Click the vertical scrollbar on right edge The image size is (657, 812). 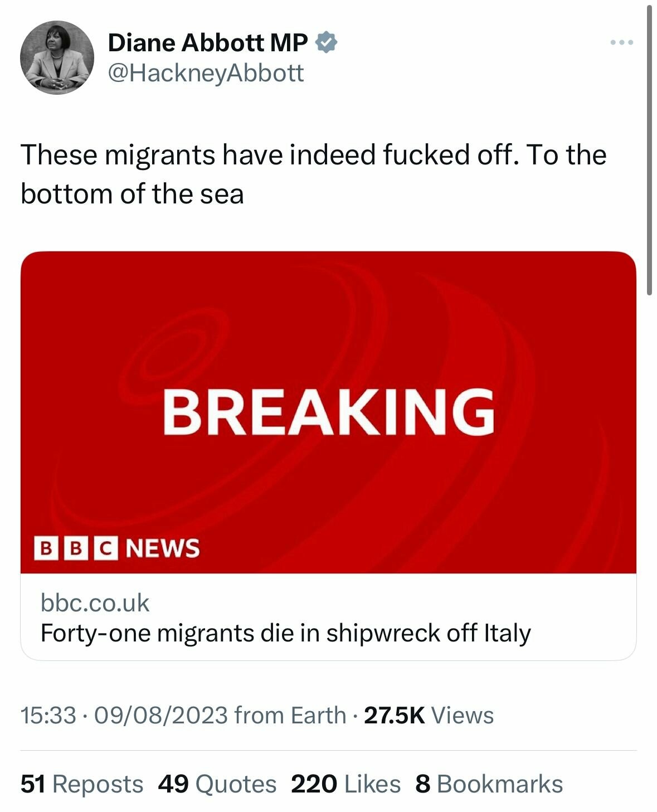pos(649,150)
